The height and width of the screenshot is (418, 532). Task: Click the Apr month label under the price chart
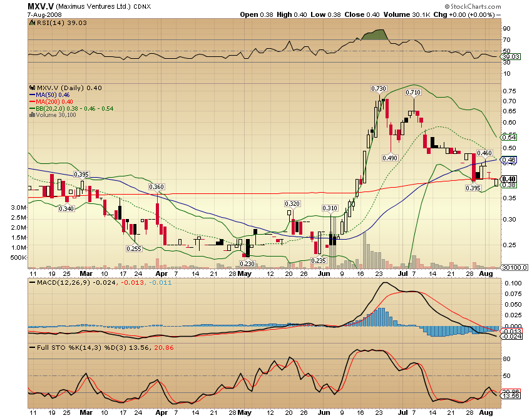[161, 273]
